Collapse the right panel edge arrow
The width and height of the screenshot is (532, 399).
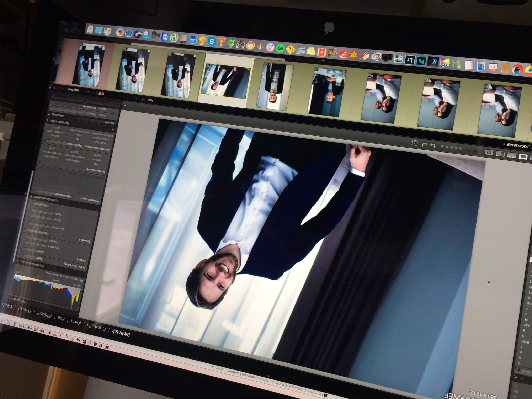point(26,193)
